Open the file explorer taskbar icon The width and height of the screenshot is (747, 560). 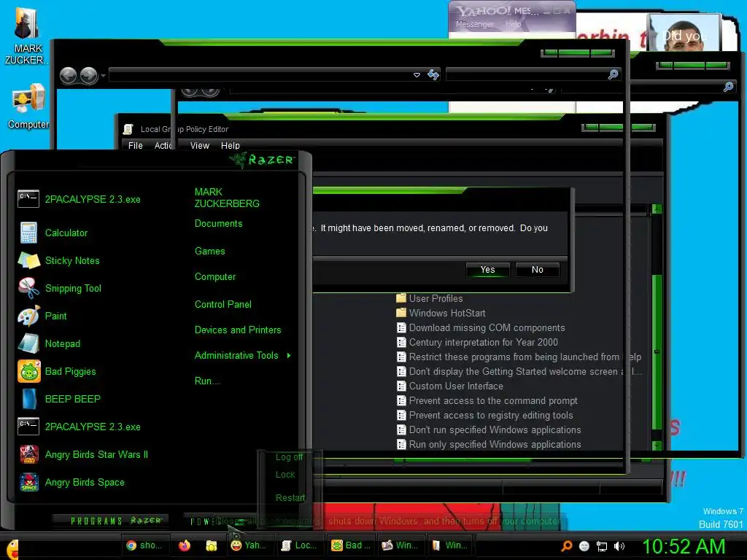[212, 545]
